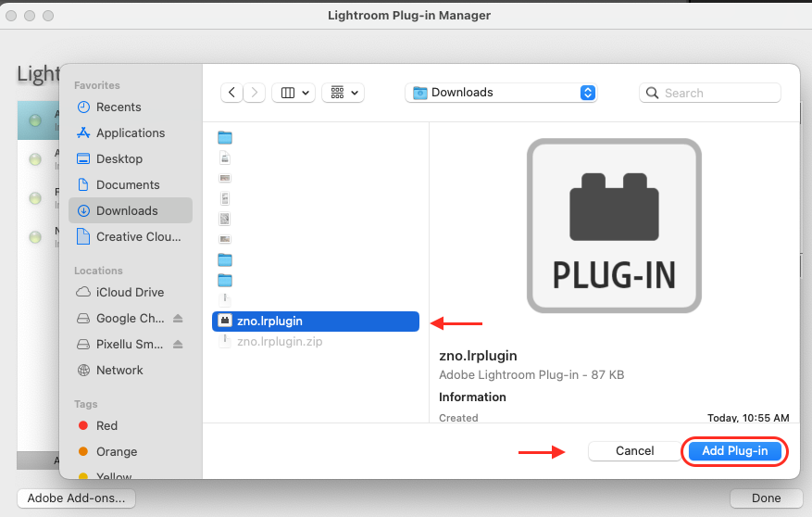
Task: Click Adobe Add-ons in Plug-in Manager
Action: point(76,498)
